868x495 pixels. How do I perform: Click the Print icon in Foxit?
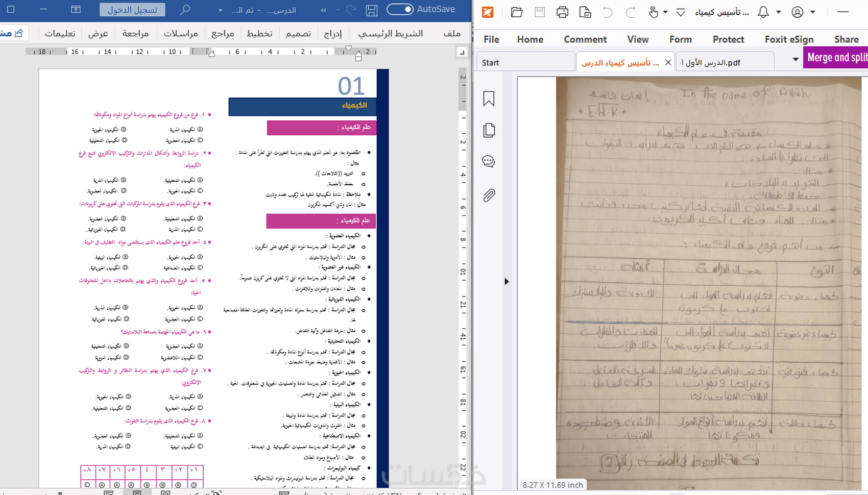tap(562, 12)
